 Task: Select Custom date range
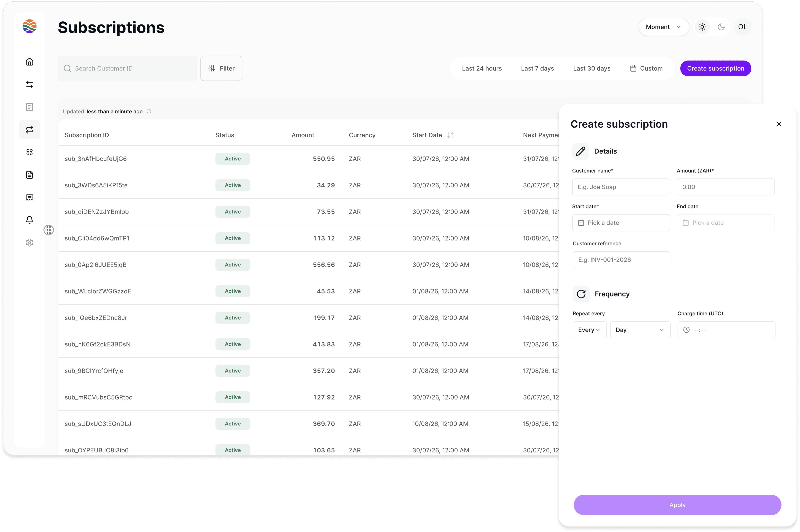[x=646, y=69]
